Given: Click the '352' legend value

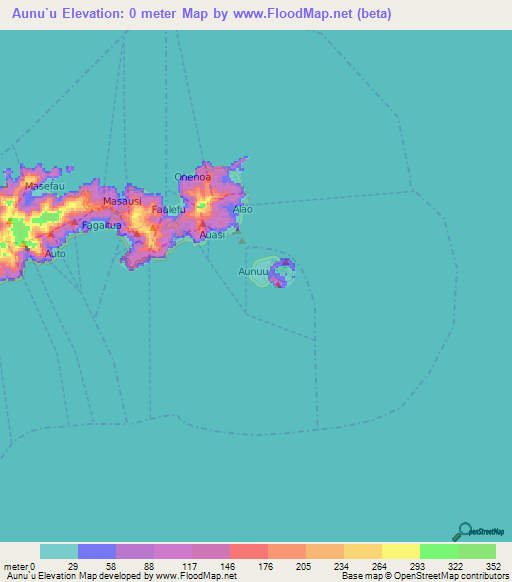Looking at the screenshot, I should coord(493,567).
